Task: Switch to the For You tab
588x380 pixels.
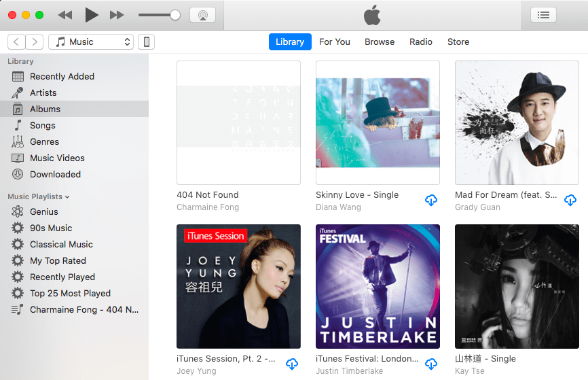Action: point(334,42)
